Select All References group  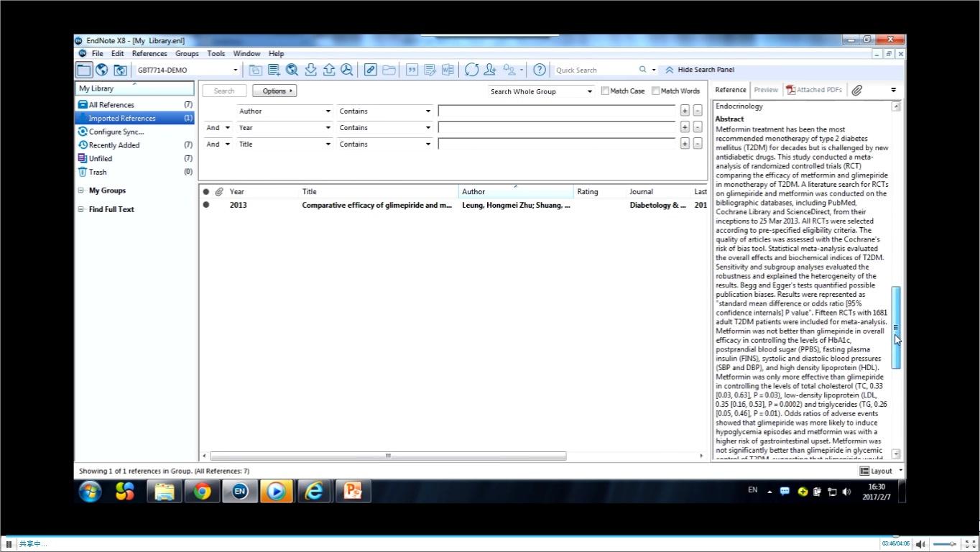tap(134, 105)
